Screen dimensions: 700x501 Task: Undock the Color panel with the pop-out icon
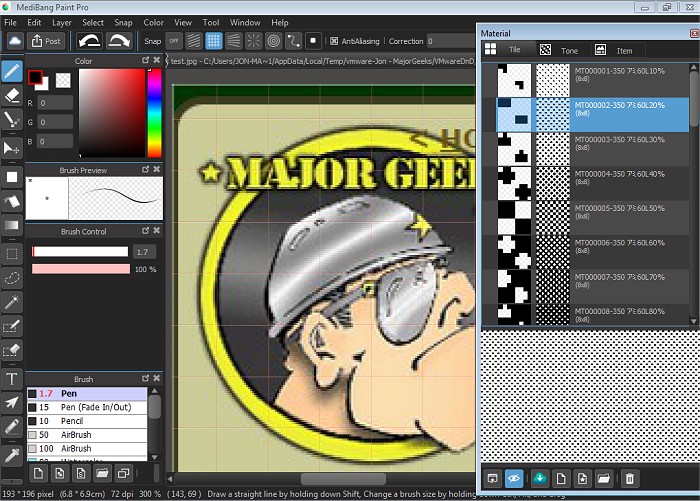tap(145, 60)
